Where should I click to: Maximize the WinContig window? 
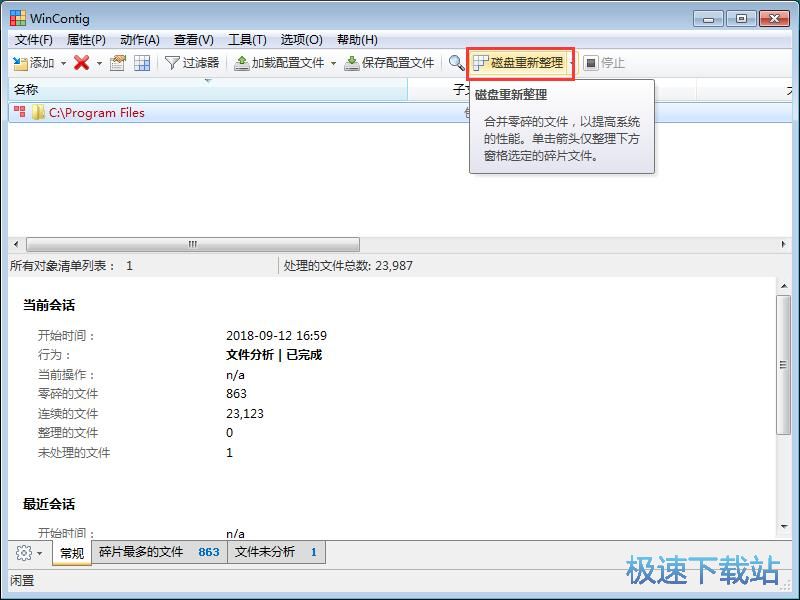[x=741, y=19]
